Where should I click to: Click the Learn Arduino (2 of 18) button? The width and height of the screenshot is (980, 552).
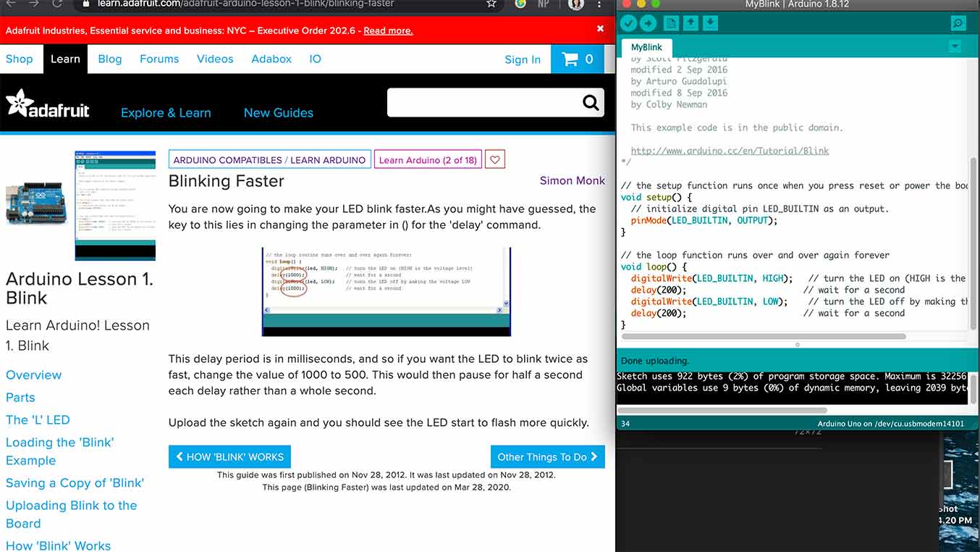click(x=428, y=159)
